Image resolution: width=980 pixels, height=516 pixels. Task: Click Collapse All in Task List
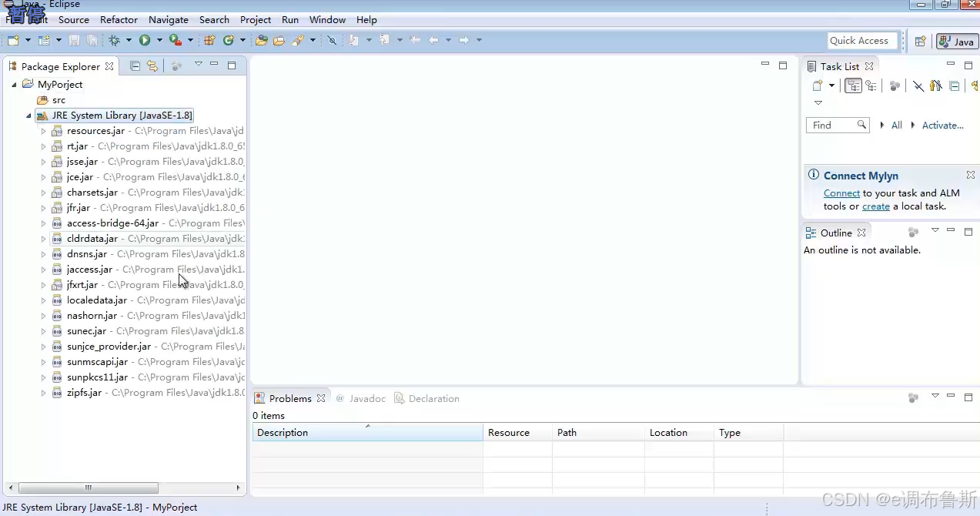[955, 86]
